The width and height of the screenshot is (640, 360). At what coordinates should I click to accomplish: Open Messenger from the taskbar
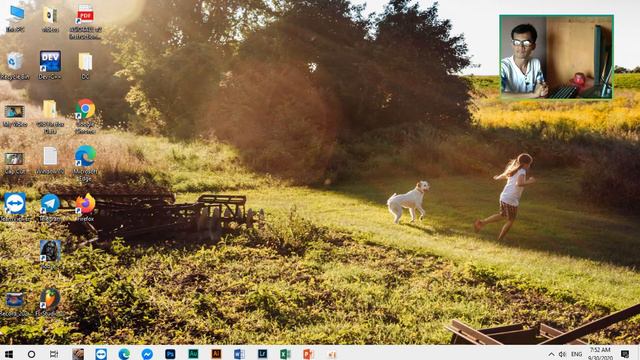[x=147, y=354]
